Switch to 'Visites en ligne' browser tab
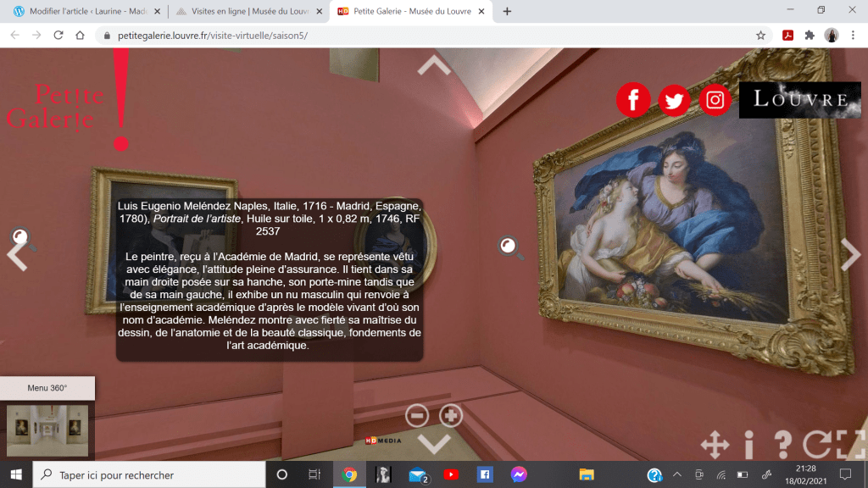This screenshot has width=868, height=488. [x=247, y=12]
